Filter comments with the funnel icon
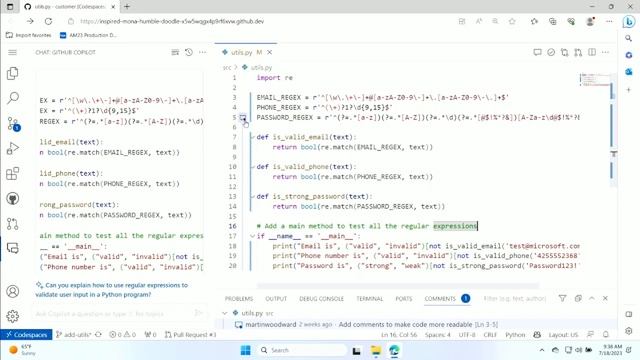The height and width of the screenshot is (360, 640). coord(562,298)
